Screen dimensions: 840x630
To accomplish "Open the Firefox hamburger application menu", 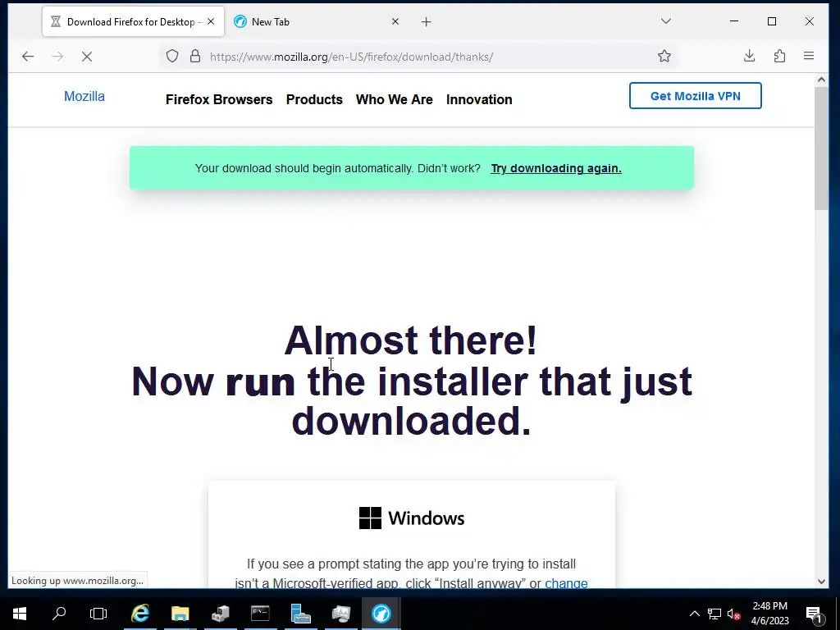I will coord(809,57).
